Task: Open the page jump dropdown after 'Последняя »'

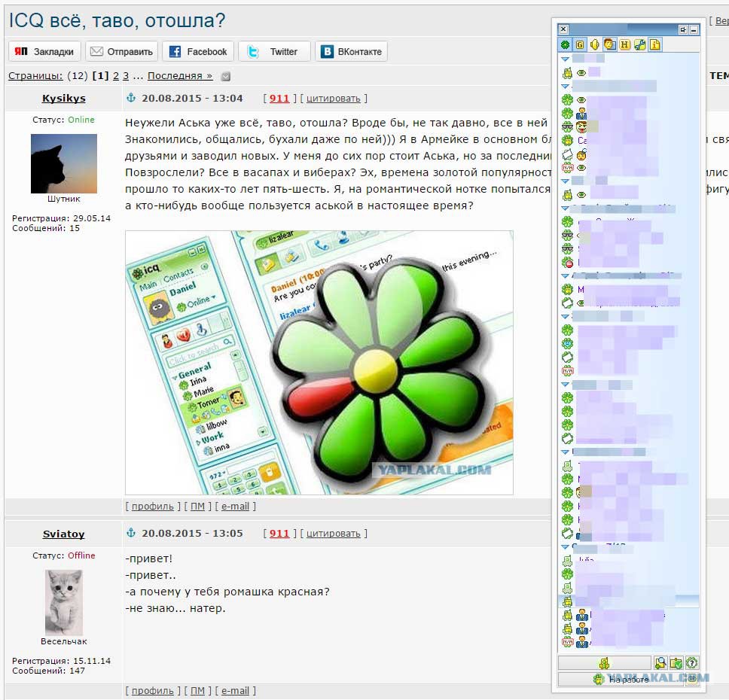Action: click(225, 76)
